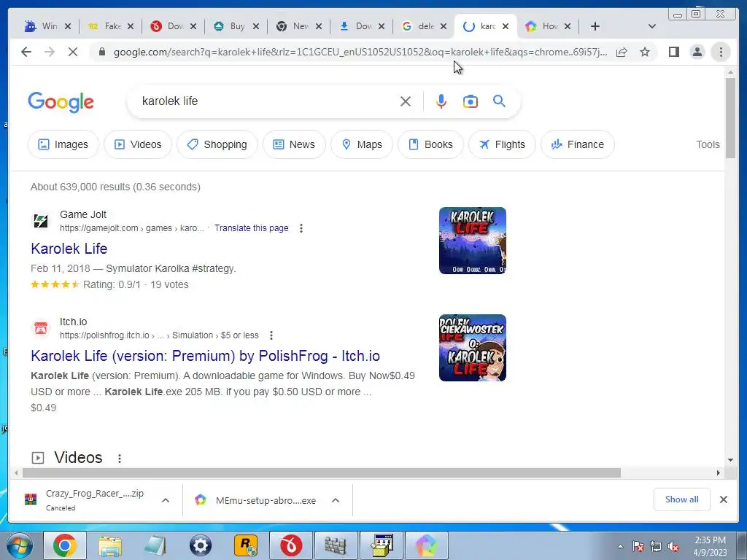Close the downloads bar

click(x=723, y=499)
